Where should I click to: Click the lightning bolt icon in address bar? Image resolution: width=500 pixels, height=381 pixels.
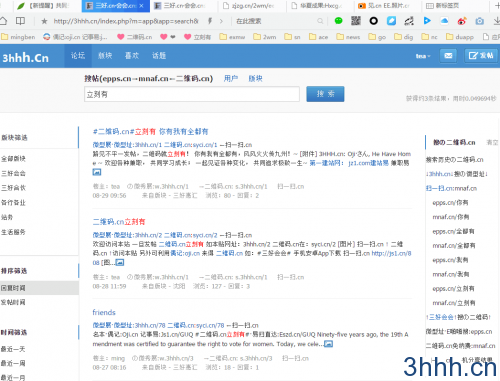pyautogui.click(x=210, y=21)
